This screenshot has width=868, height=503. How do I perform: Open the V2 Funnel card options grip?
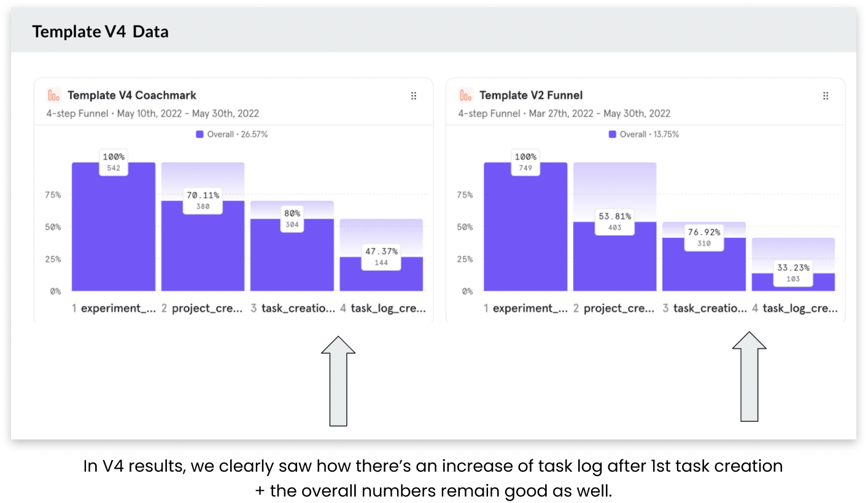826,96
